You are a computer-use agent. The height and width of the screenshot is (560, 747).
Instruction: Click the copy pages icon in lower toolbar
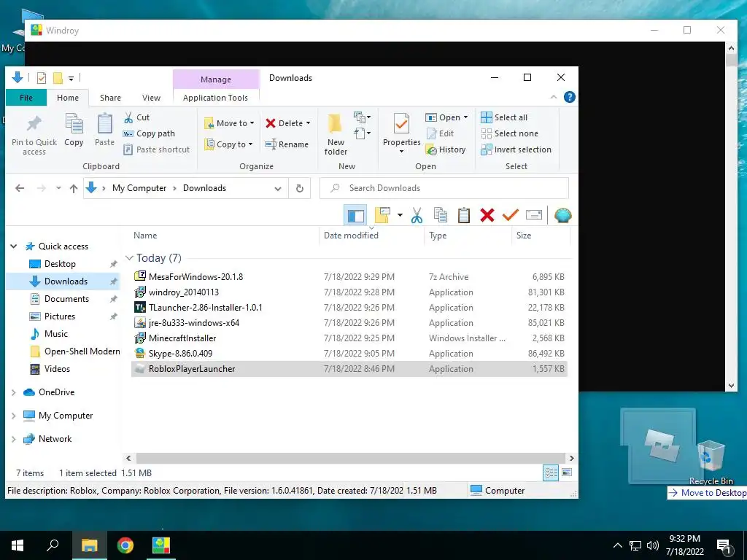pyautogui.click(x=440, y=215)
